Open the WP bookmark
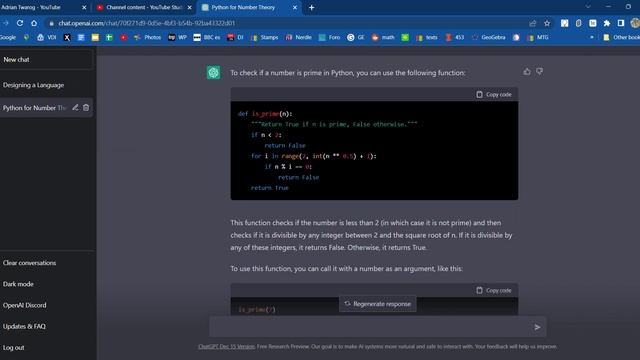 pos(178,37)
